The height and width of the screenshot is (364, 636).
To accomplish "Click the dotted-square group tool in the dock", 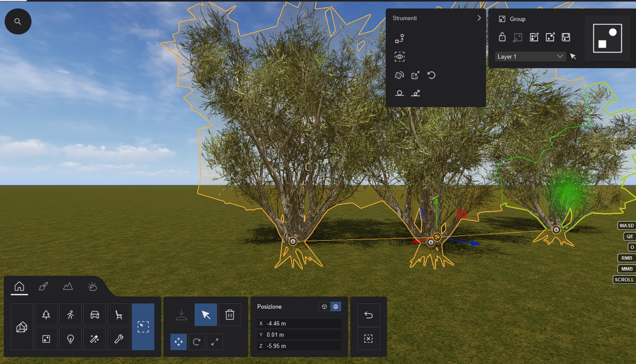I will point(46,339).
